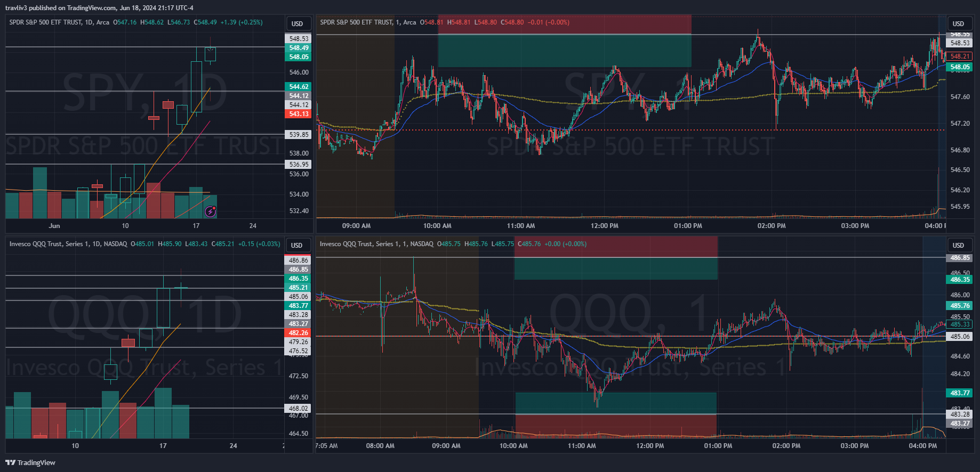Click the 476.52 price label on QQQ 1D axis

[299, 351]
